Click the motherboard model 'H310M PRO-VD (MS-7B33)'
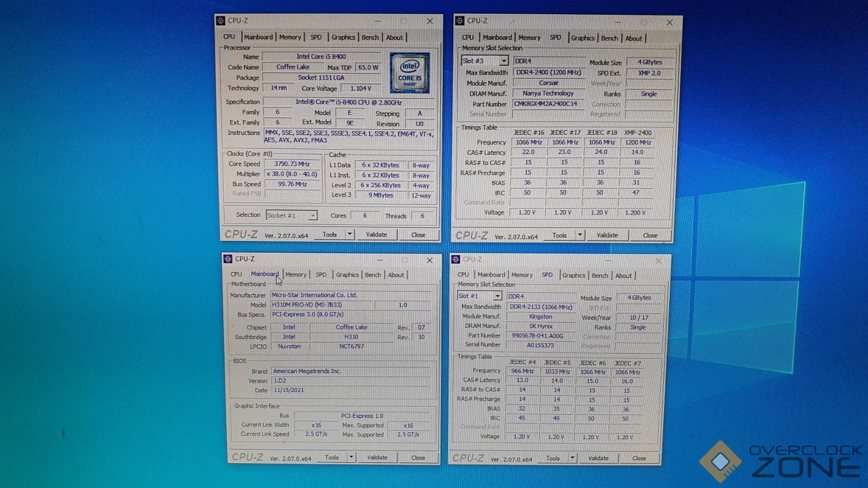This screenshot has width=868, height=488. 322,304
